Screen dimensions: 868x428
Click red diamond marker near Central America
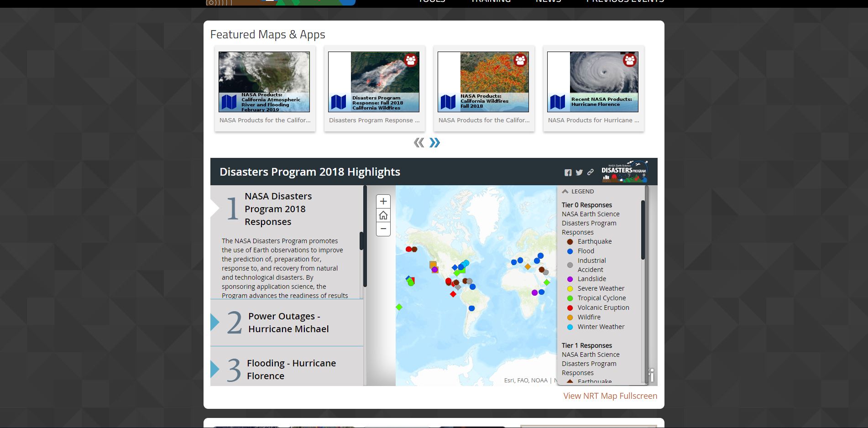click(453, 294)
